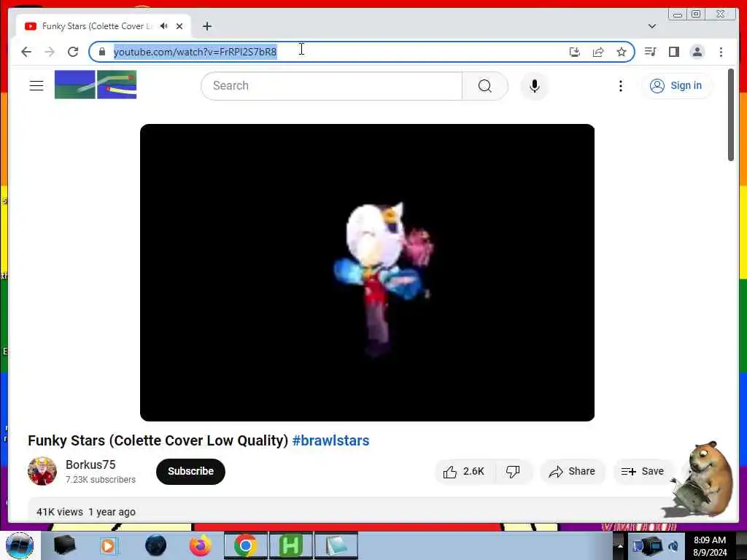This screenshot has height=560, width=747.
Task: Dislike the video
Action: tap(513, 472)
